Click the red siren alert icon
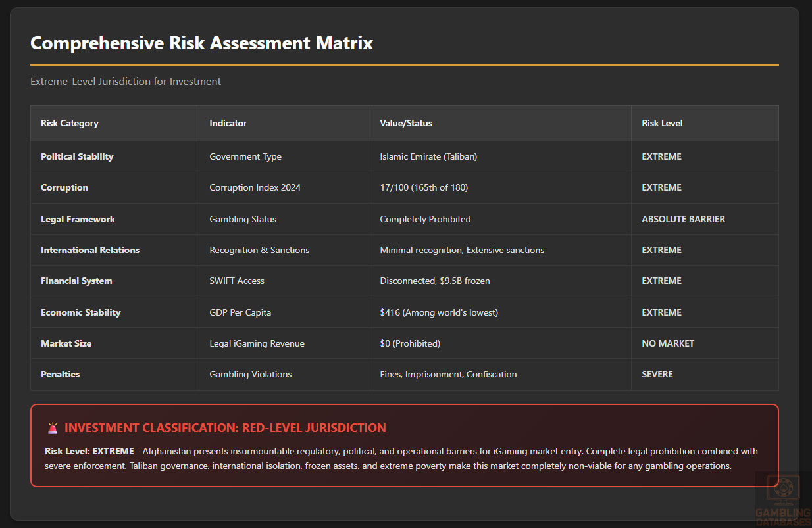 [53, 428]
